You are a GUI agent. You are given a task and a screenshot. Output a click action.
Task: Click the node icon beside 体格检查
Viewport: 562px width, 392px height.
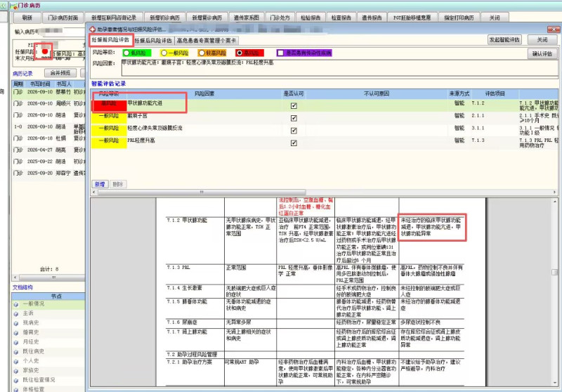point(15,389)
